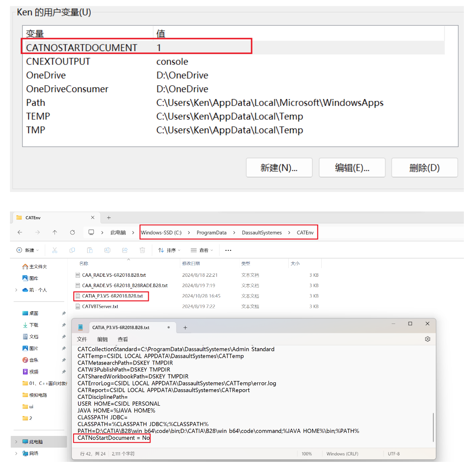Open Notepad 查看 menu

(x=123, y=339)
